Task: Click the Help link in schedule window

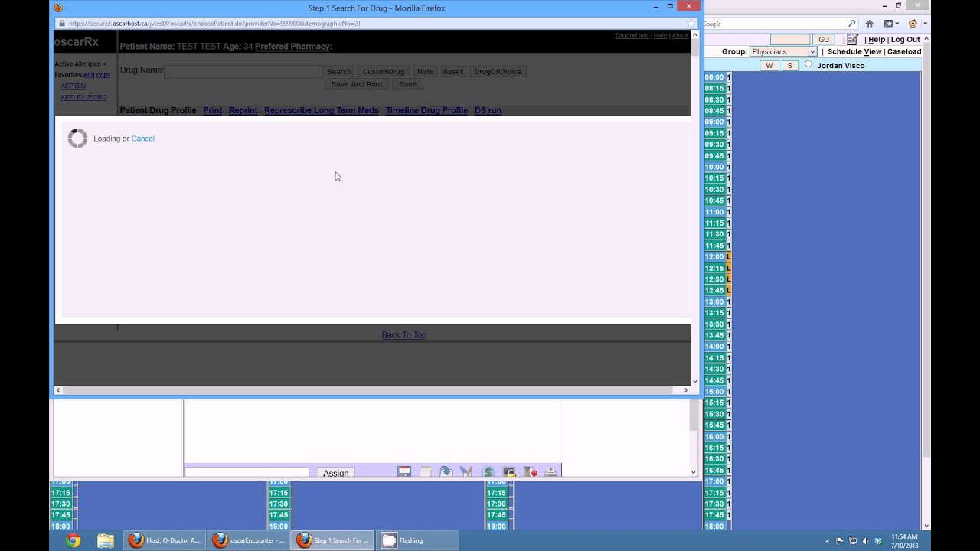Action: pos(877,40)
